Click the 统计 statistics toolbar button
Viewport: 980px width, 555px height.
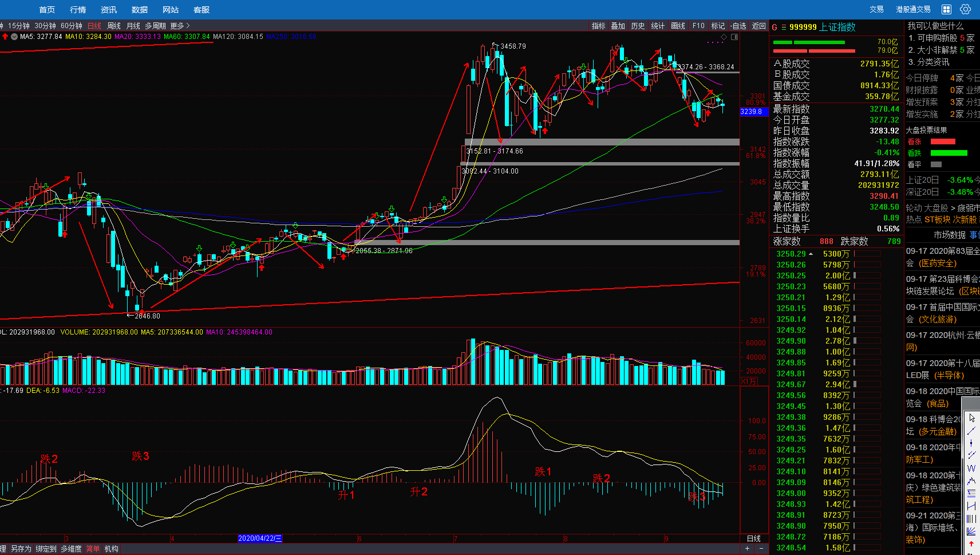[x=658, y=26]
